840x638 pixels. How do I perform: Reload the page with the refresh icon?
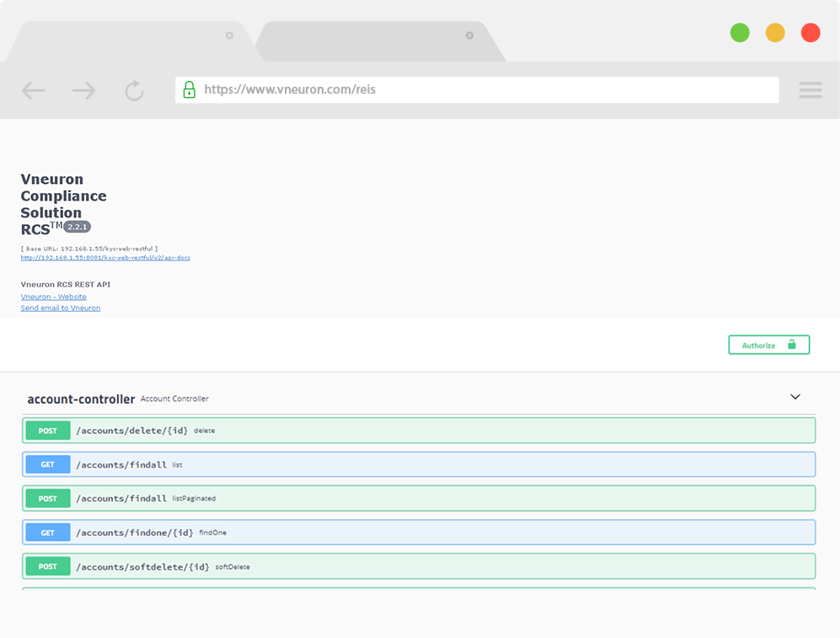[x=135, y=90]
